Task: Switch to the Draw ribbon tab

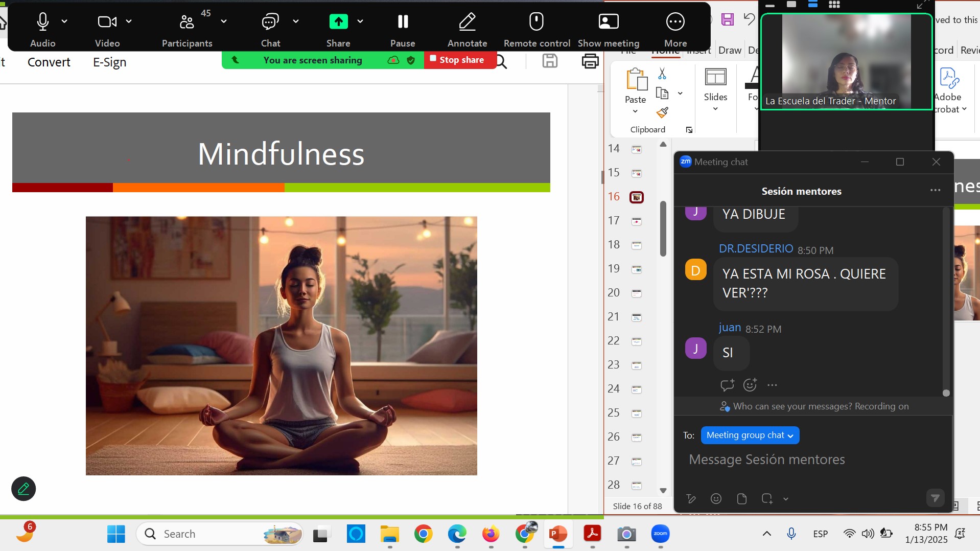Action: tap(729, 50)
